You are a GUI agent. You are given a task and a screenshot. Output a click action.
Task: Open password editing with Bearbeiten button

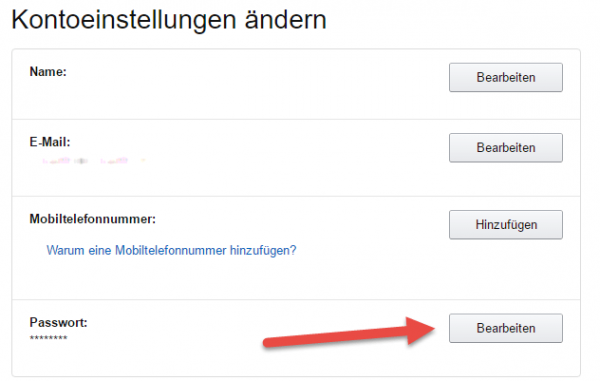[x=505, y=328]
